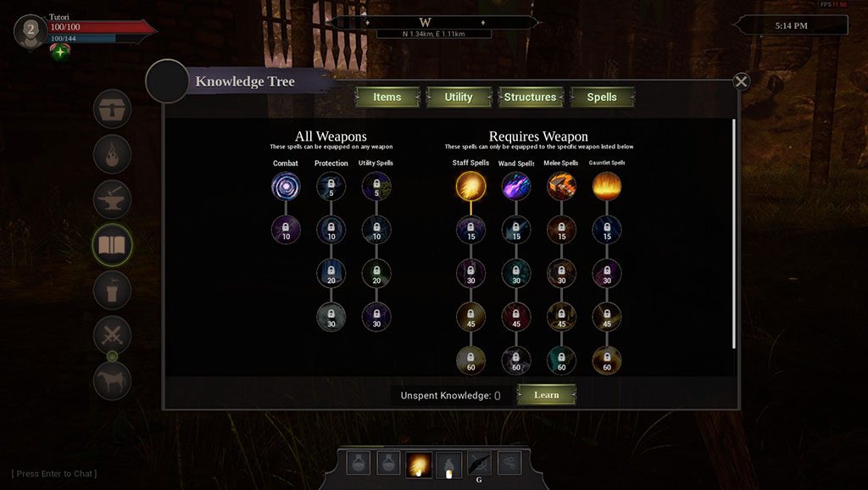Select the Staff Spells fireball node
This screenshot has width=868, height=490.
point(470,186)
